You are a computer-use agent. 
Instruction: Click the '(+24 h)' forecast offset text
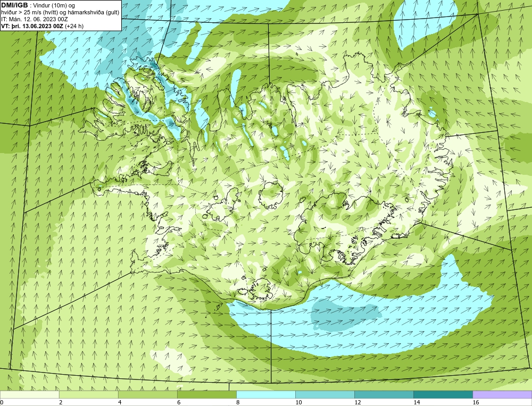(x=74, y=26)
